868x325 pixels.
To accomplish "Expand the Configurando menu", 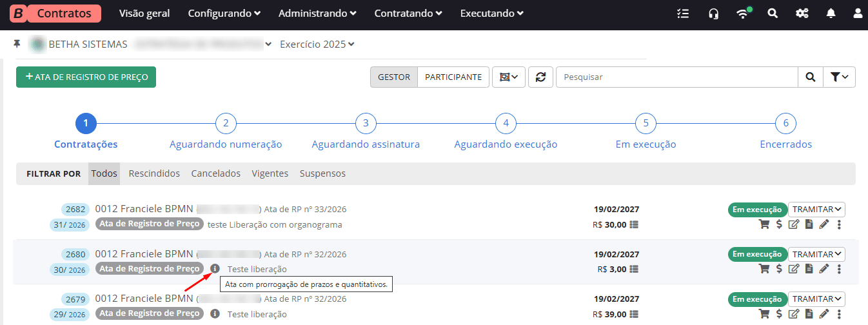I will coord(224,14).
